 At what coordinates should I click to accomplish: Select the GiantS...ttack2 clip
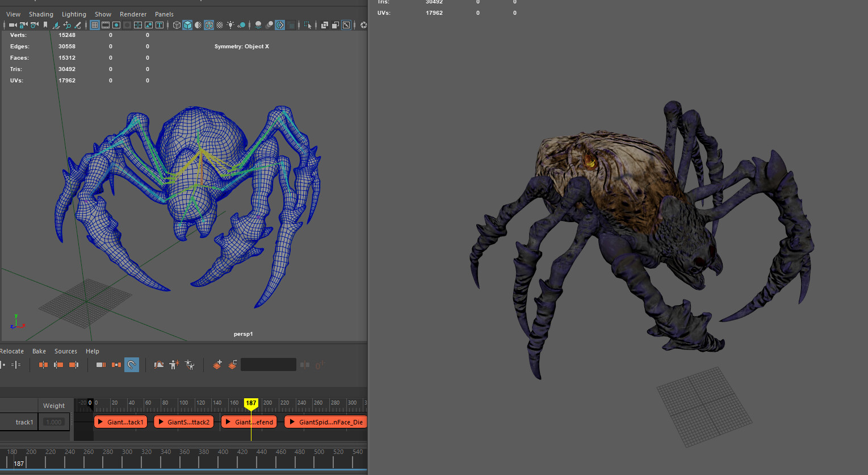coord(183,422)
